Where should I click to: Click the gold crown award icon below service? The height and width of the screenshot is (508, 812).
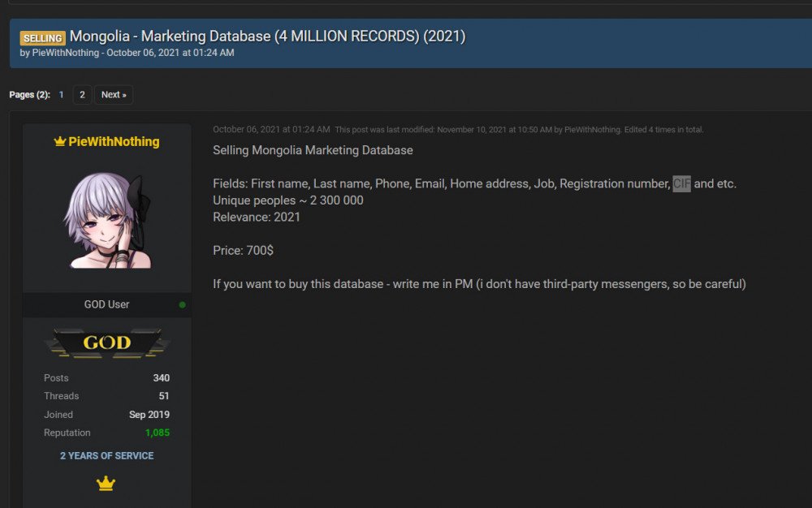[106, 484]
